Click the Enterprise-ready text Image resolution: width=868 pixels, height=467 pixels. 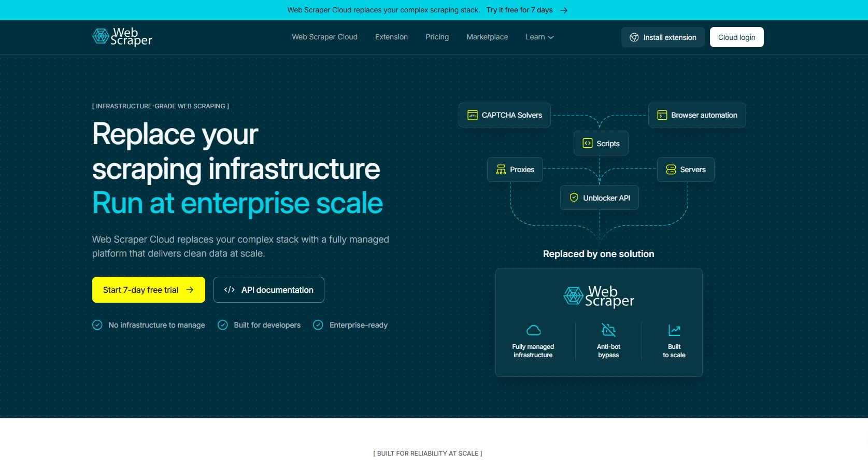point(359,325)
